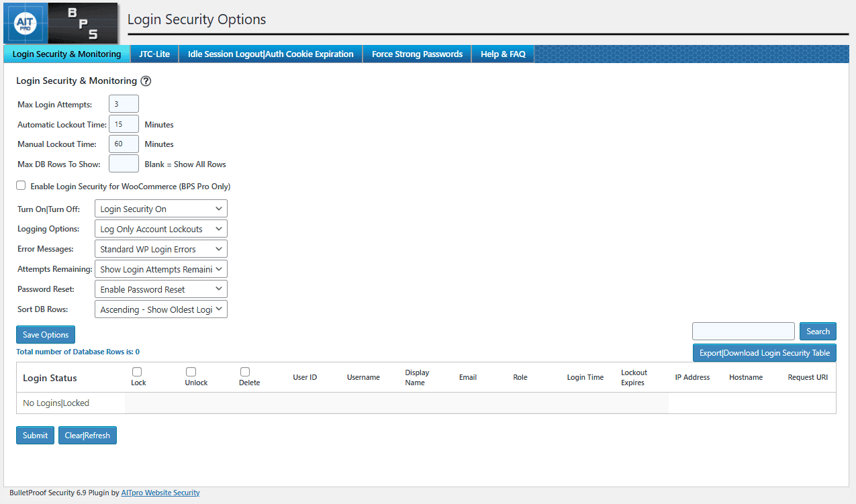
Task: Open the Help & FAQ tab
Action: (x=503, y=54)
